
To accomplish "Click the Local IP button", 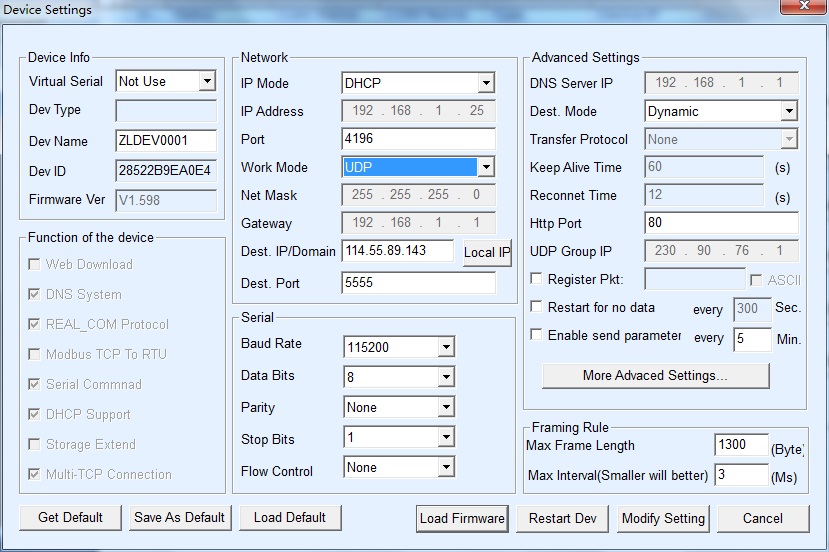I will coord(486,253).
